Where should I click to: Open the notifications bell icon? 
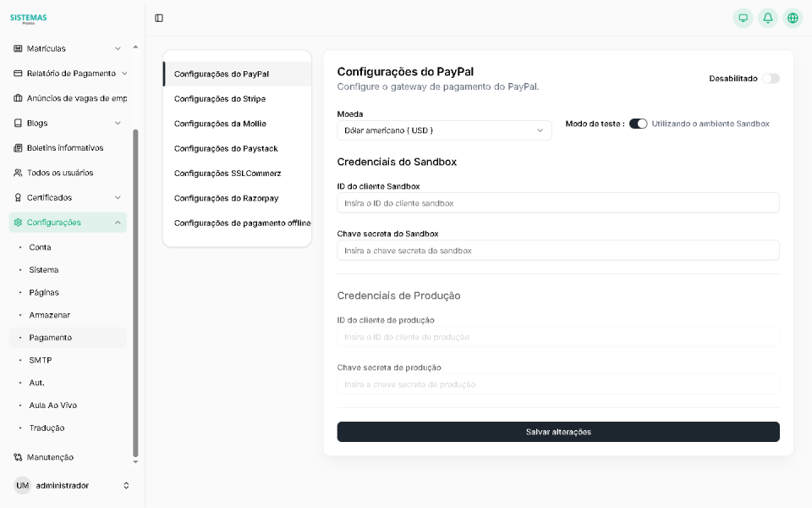(767, 18)
